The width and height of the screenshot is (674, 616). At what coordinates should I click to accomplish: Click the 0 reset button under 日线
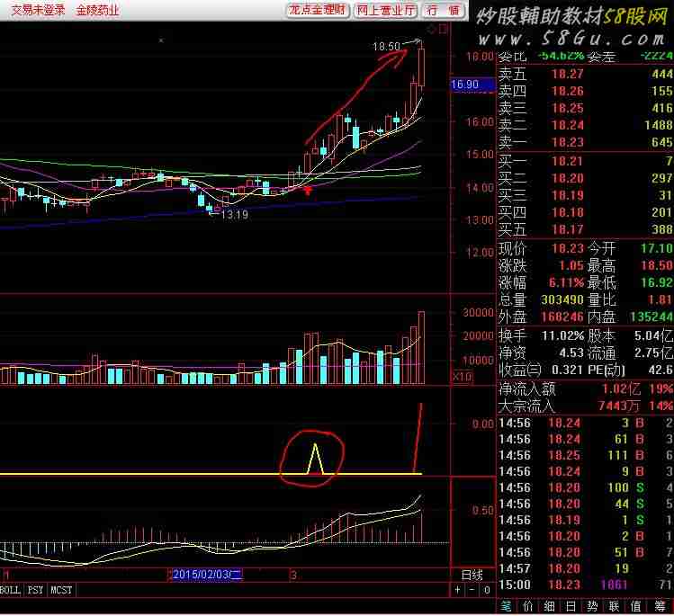(487, 590)
